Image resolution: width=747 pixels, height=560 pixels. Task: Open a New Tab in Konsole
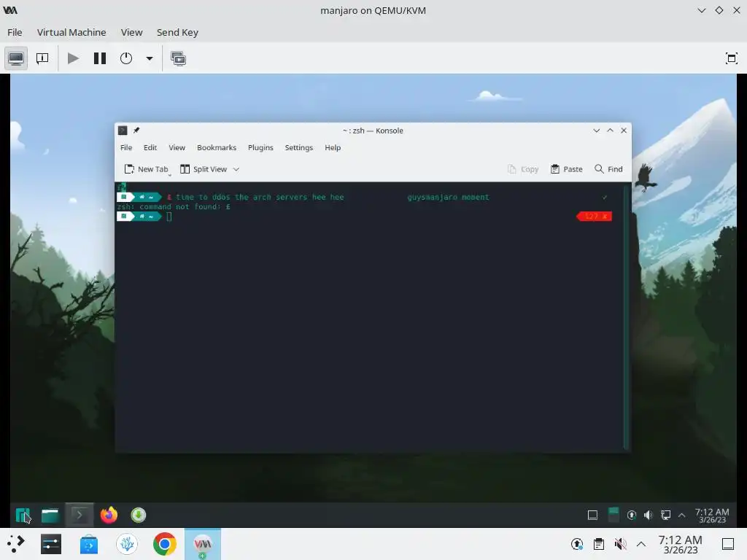pyautogui.click(x=146, y=169)
